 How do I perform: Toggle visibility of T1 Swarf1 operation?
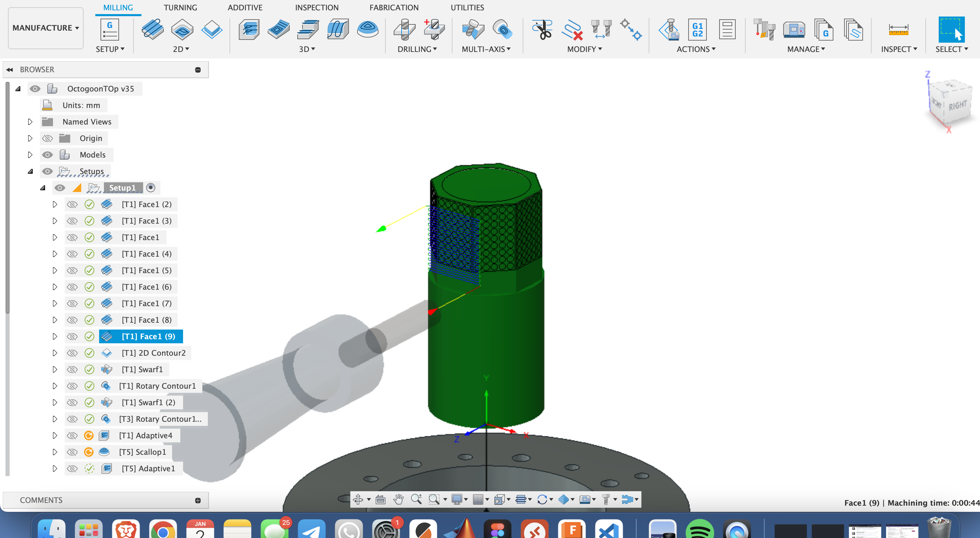(x=72, y=369)
